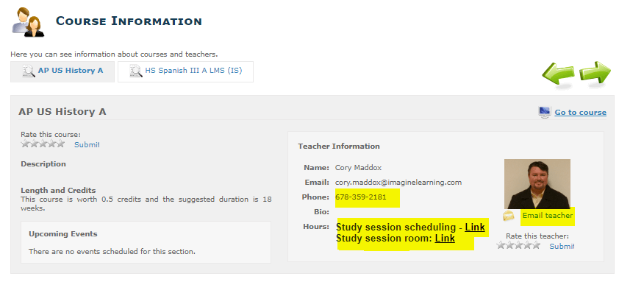Viewport: 644px width, 296px height.
Task: Select the third star under Rate this course
Action: [x=43, y=144]
